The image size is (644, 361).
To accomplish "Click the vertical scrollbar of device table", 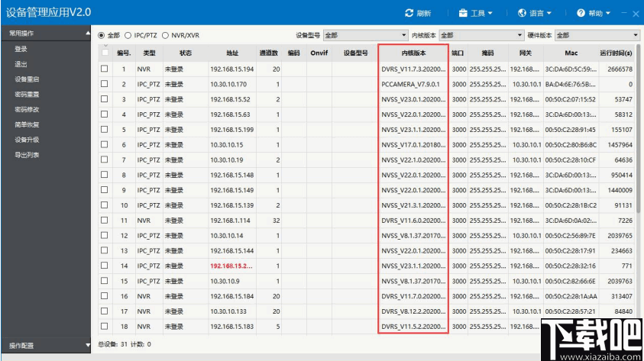I will click(x=639, y=128).
